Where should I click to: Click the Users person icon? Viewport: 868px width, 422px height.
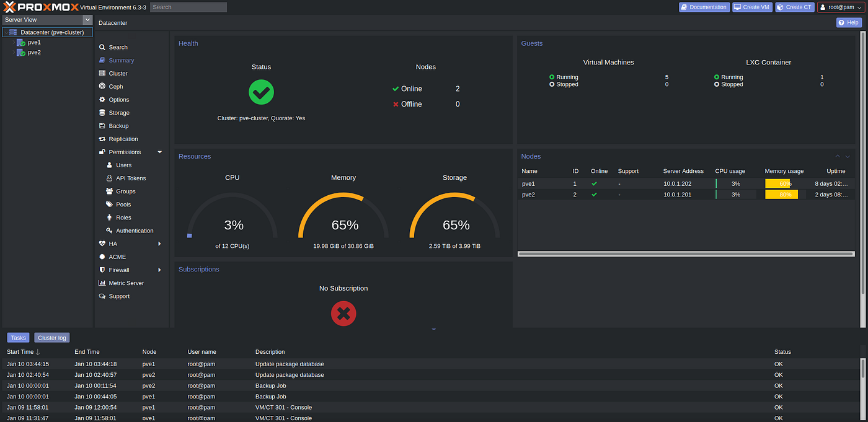click(110, 165)
